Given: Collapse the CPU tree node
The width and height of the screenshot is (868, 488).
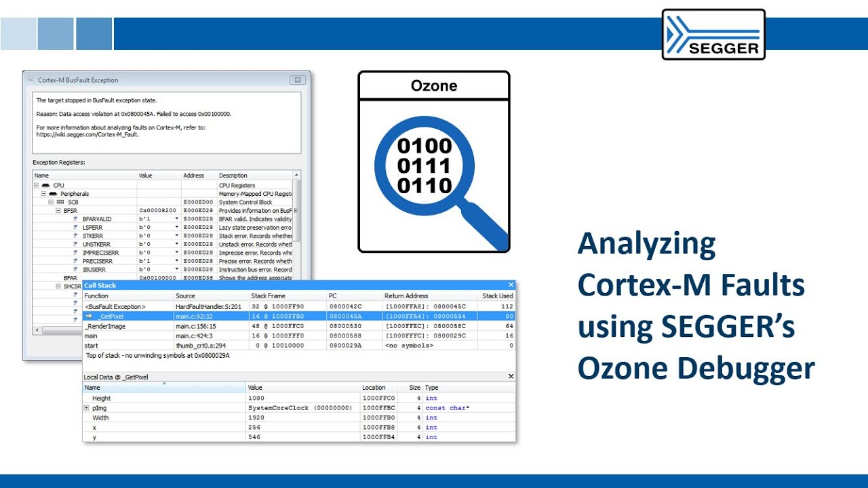Looking at the screenshot, I should (37, 185).
